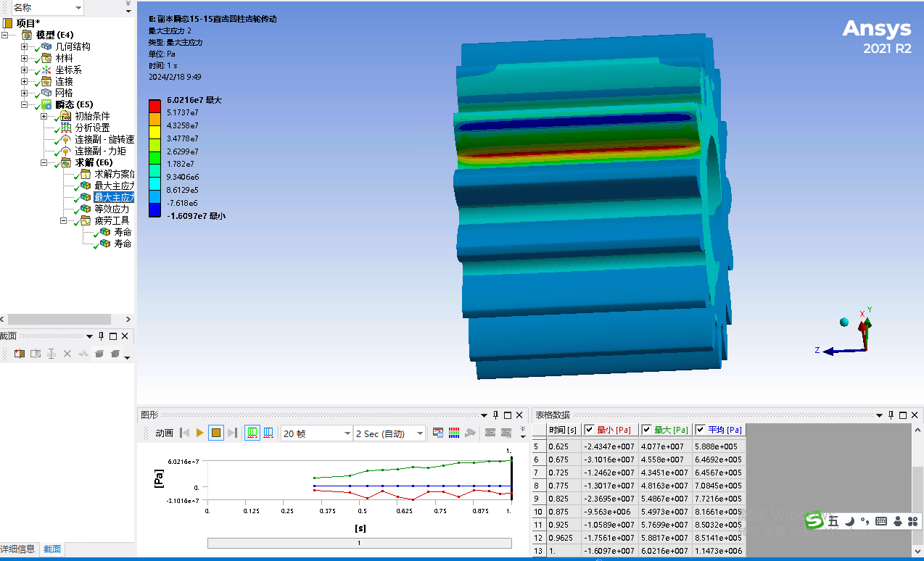Maximize the 表格数据 panel

(903, 415)
